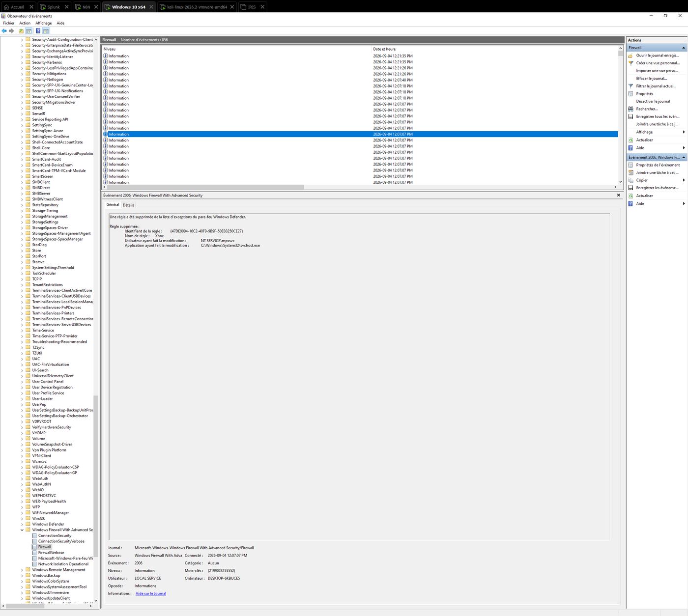Open the Action menu
The width and height of the screenshot is (688, 616).
(x=25, y=23)
